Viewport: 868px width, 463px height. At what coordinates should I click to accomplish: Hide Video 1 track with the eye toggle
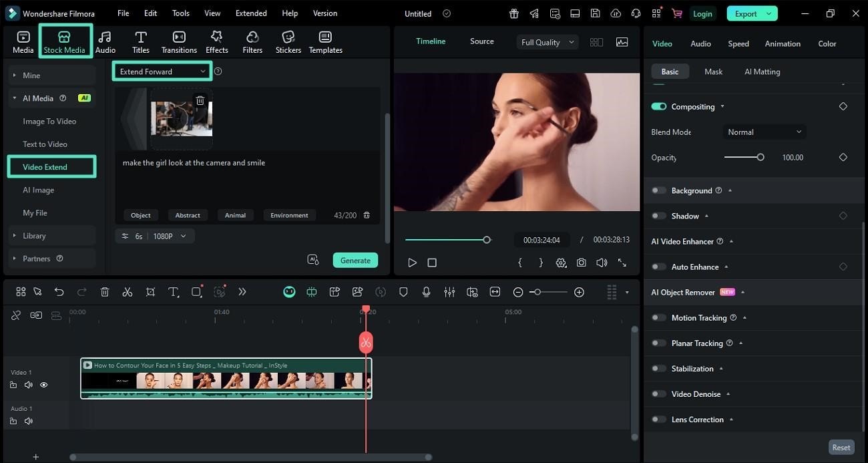(x=43, y=384)
